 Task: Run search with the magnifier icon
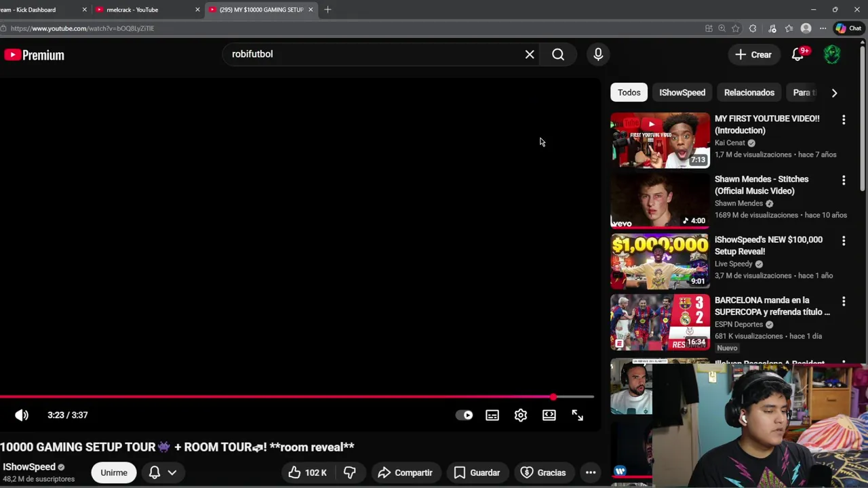pos(558,54)
